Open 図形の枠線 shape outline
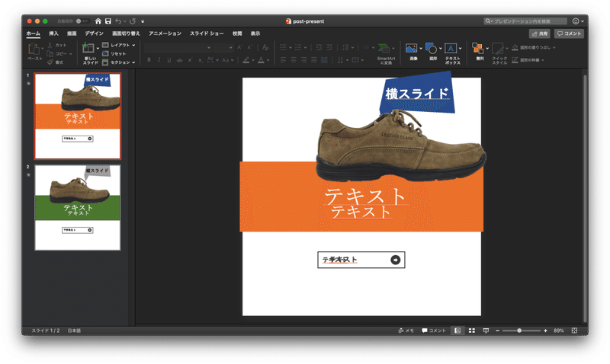The image size is (610, 364). pyautogui.click(x=528, y=60)
